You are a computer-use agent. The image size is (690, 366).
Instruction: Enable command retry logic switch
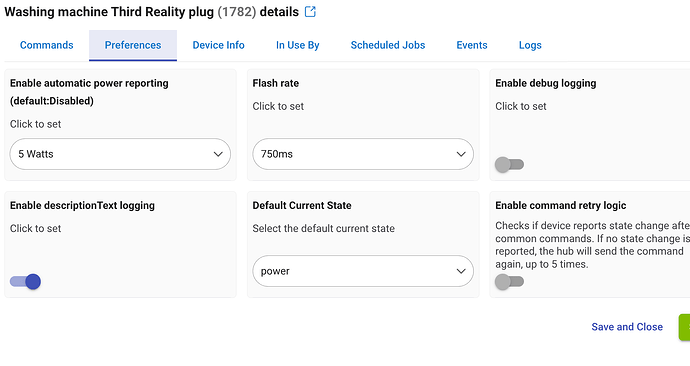point(509,282)
